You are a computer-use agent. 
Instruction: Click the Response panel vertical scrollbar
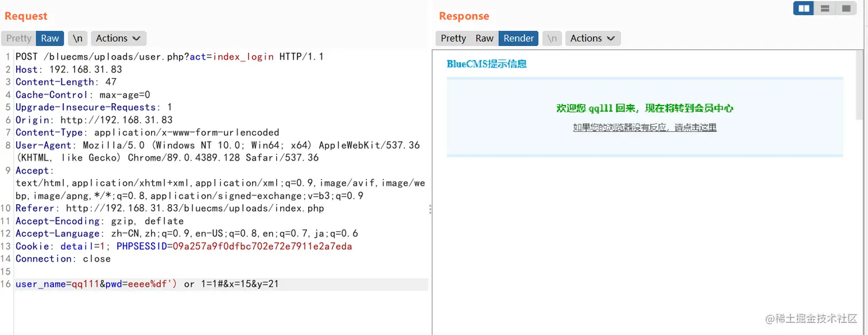tap(859, 84)
